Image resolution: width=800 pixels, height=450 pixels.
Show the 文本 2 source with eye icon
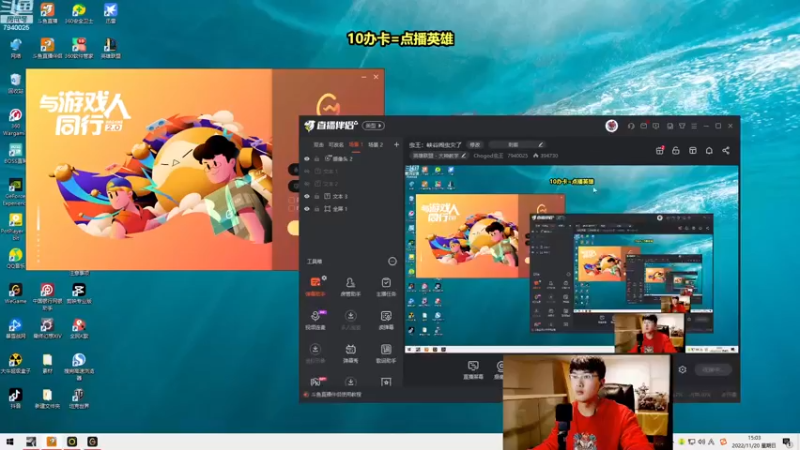pos(307,184)
